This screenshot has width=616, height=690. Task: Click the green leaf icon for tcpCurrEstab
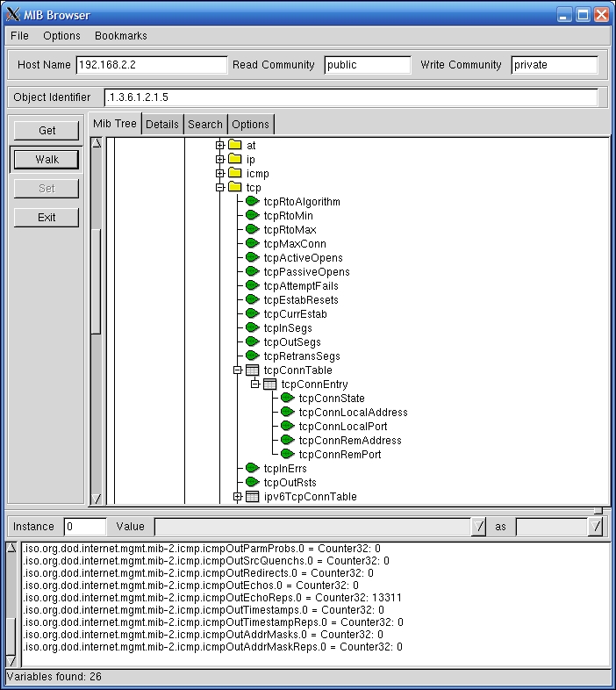click(x=253, y=313)
